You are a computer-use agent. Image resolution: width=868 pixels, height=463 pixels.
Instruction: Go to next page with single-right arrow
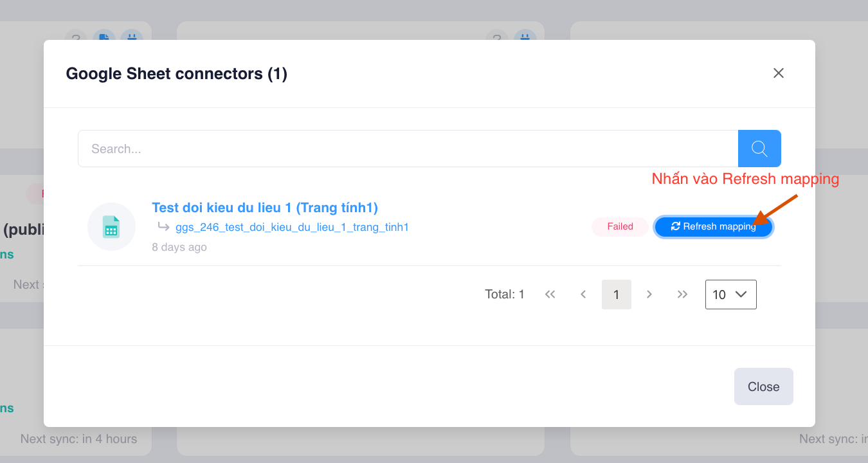[x=649, y=295]
